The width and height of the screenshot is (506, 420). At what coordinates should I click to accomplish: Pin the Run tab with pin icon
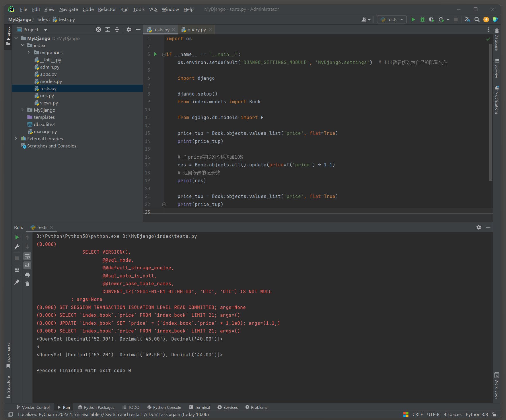17,282
